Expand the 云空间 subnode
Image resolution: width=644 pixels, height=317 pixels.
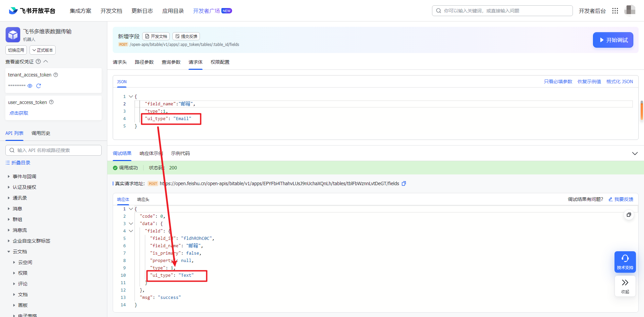[14, 262]
